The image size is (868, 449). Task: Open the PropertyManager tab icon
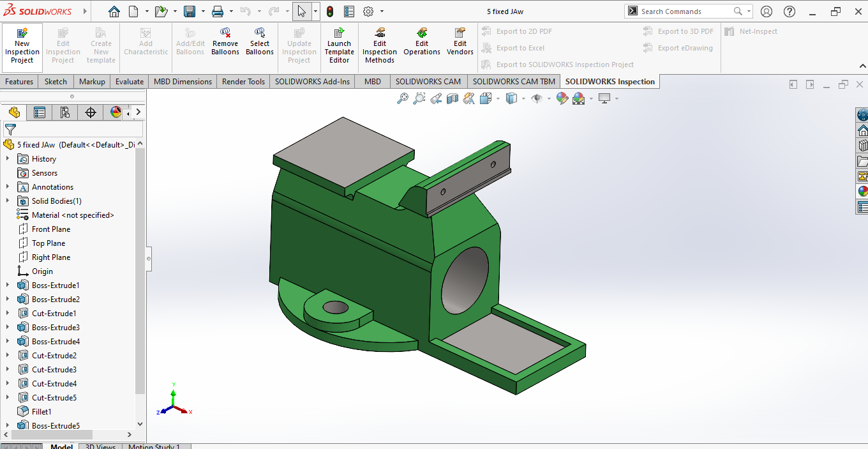click(40, 112)
